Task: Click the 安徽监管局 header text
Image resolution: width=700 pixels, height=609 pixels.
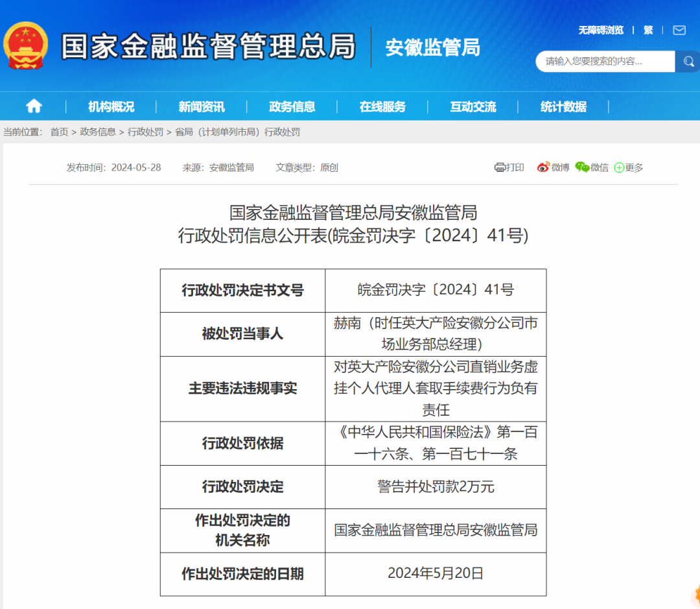Action: click(432, 47)
